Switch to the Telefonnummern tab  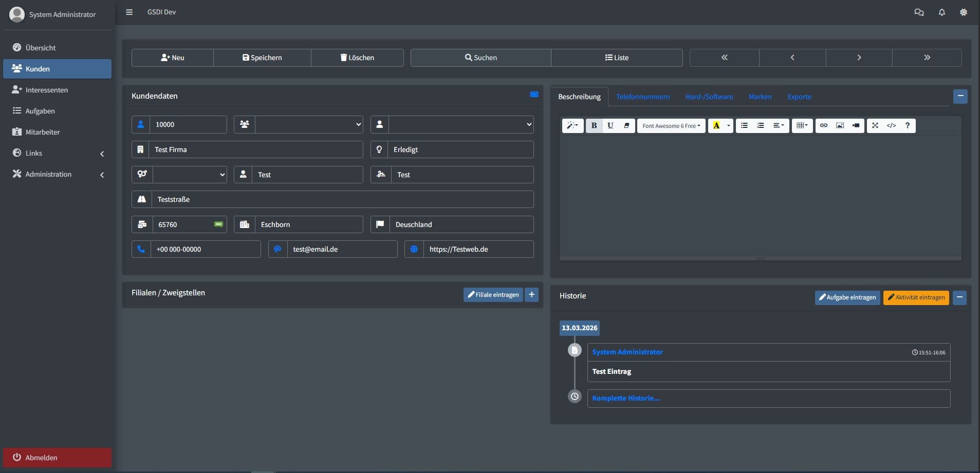point(642,97)
